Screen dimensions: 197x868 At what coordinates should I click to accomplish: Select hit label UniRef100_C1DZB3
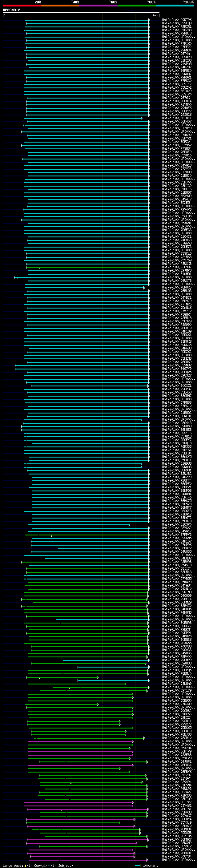coord(177,30)
